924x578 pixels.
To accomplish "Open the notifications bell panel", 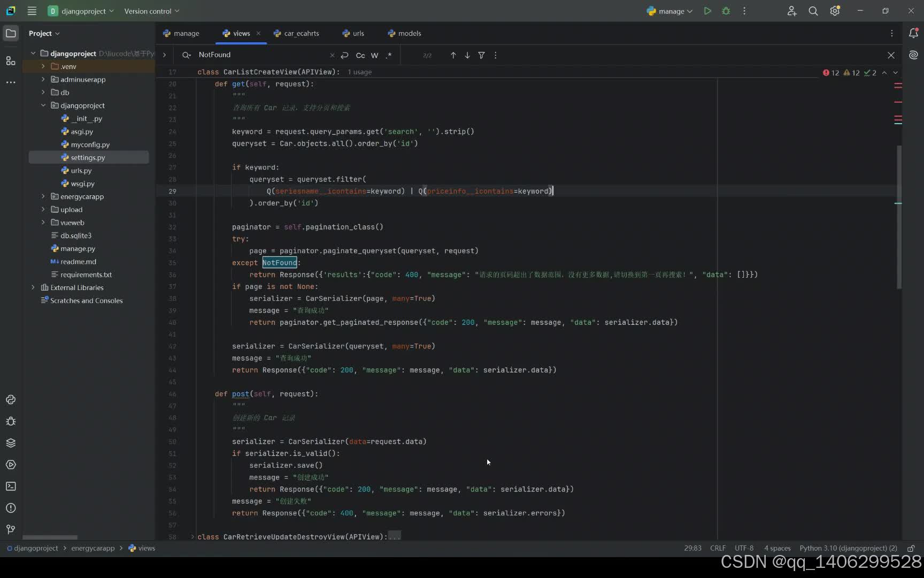I will pyautogui.click(x=913, y=33).
